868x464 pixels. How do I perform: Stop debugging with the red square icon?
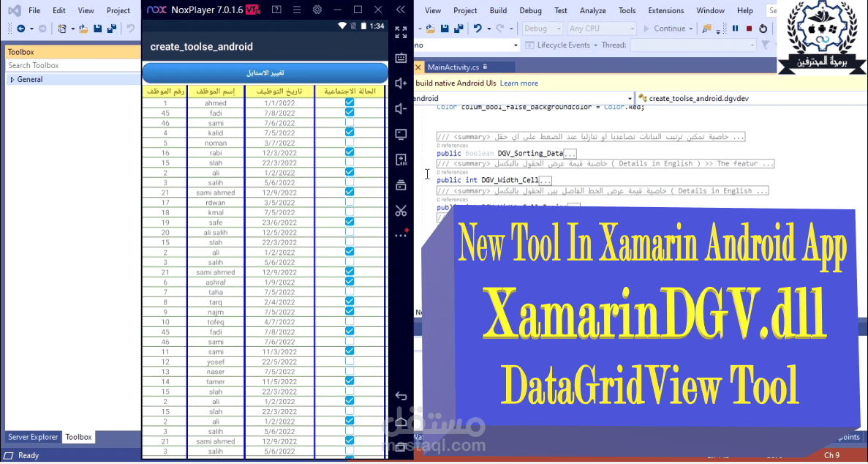(750, 28)
